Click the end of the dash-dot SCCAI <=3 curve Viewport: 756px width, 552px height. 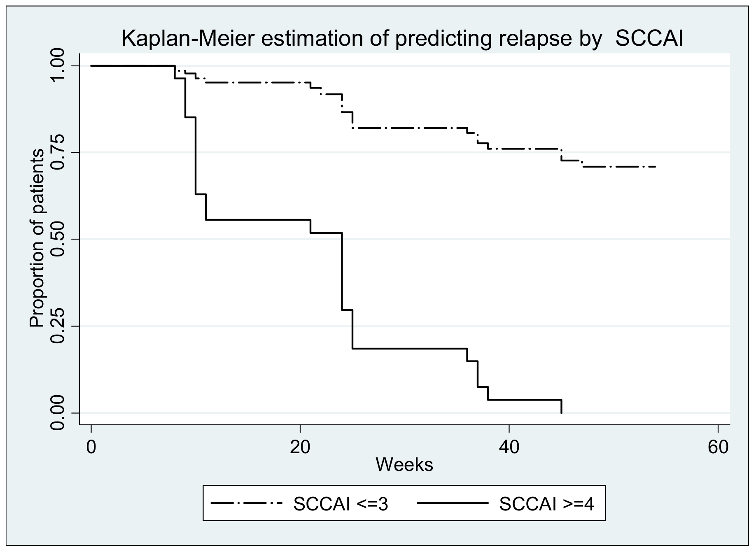coord(654,167)
